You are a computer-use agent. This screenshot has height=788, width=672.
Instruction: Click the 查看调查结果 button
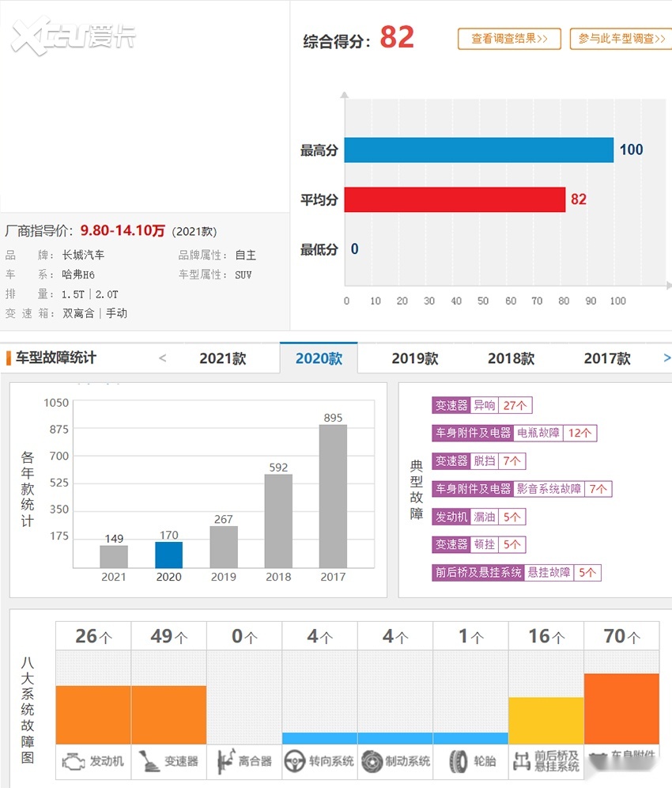[x=509, y=39]
